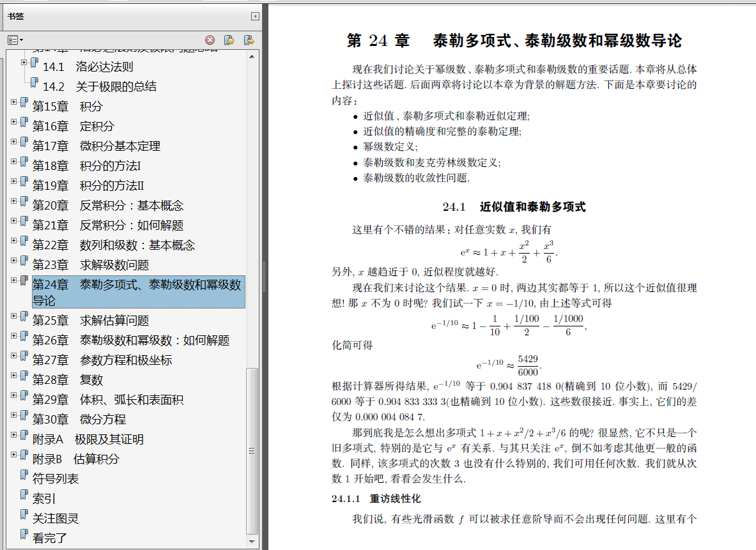Select highlighted 第24章 泰勒多项式 bookmark
Image resolution: width=756 pixels, height=550 pixels.
point(139,292)
